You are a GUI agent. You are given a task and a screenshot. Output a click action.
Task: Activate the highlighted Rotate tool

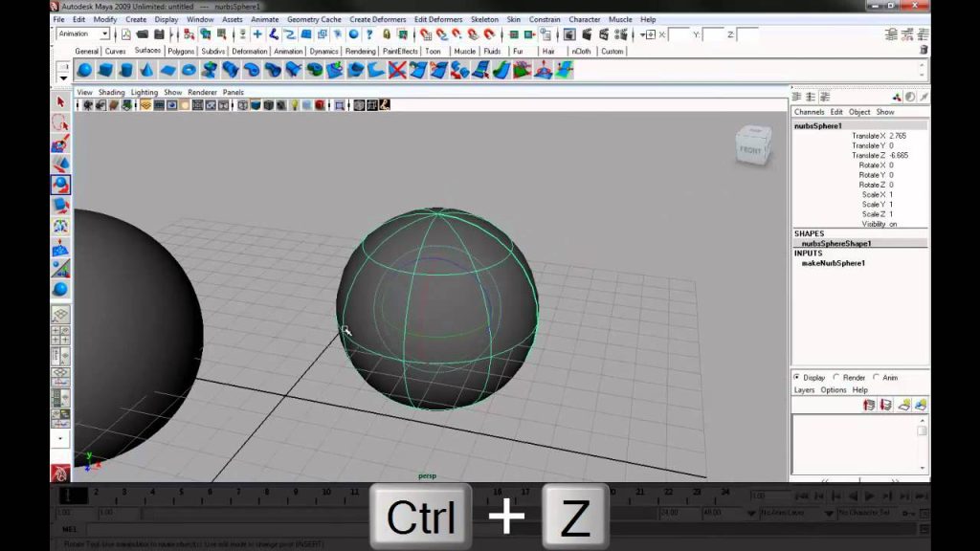click(x=60, y=185)
